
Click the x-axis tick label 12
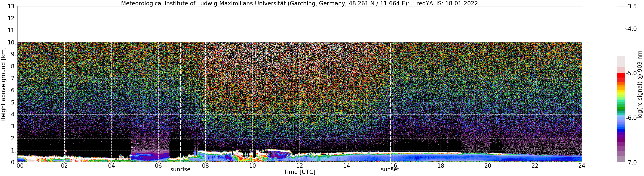[300, 166]
